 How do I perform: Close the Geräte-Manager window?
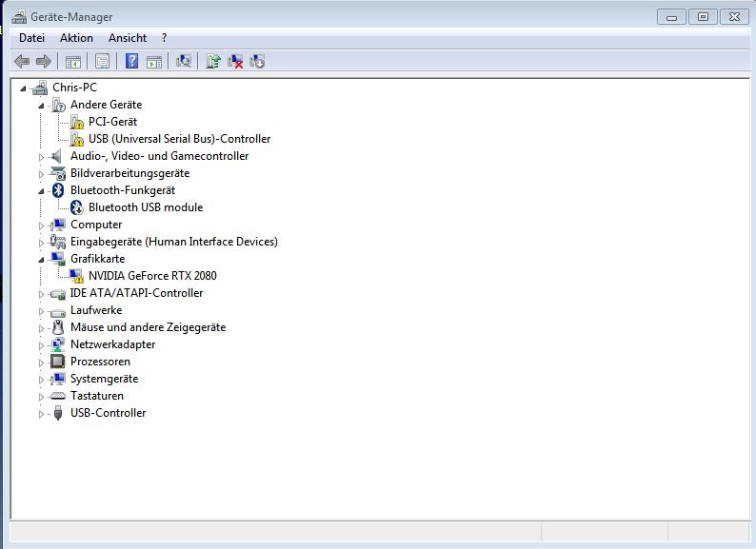[734, 17]
